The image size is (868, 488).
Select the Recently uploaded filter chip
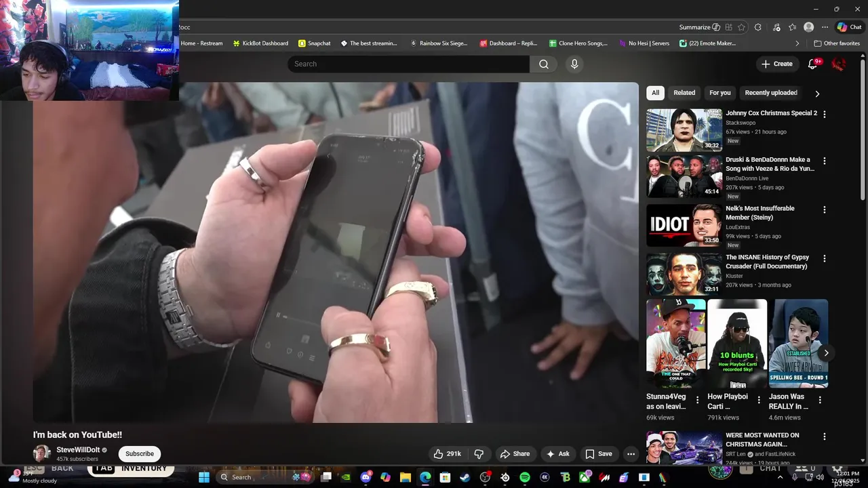coord(771,93)
